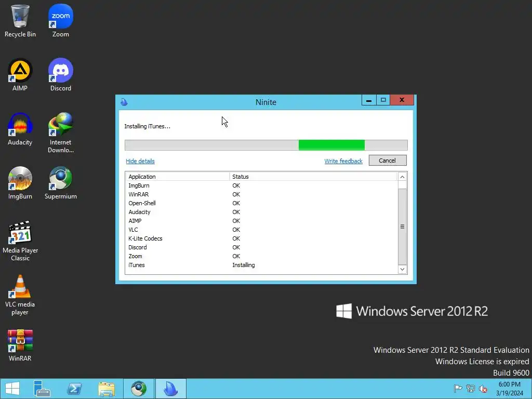Click the list scroll down arrow
Viewport: 532px width, 399px height.
click(402, 270)
